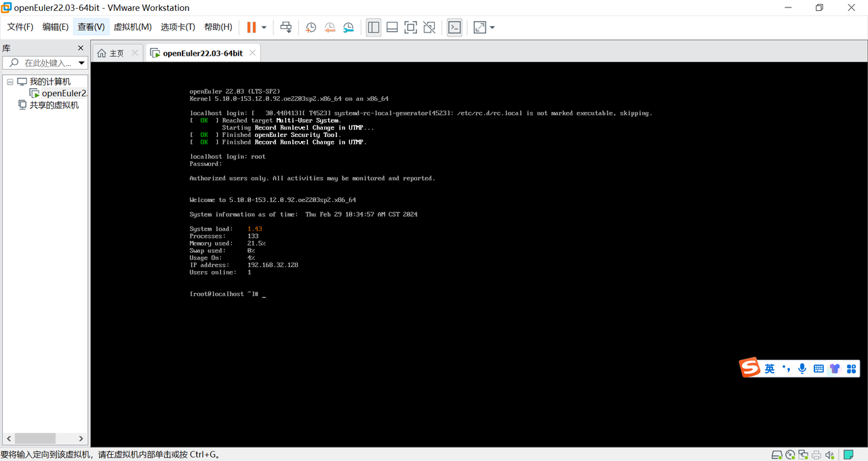This screenshot has width=868, height=461.
Task: Expand the stretch guest display dropdown
Action: coord(492,27)
